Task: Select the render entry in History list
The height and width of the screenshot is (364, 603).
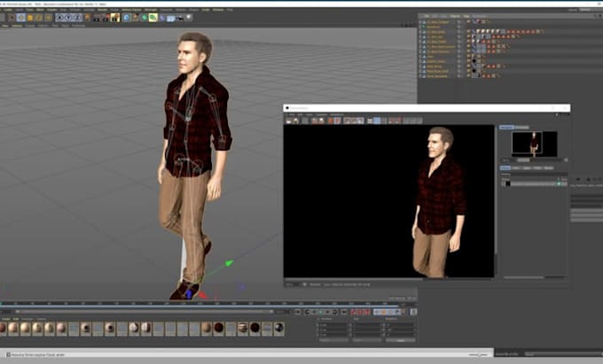Action: (x=534, y=184)
